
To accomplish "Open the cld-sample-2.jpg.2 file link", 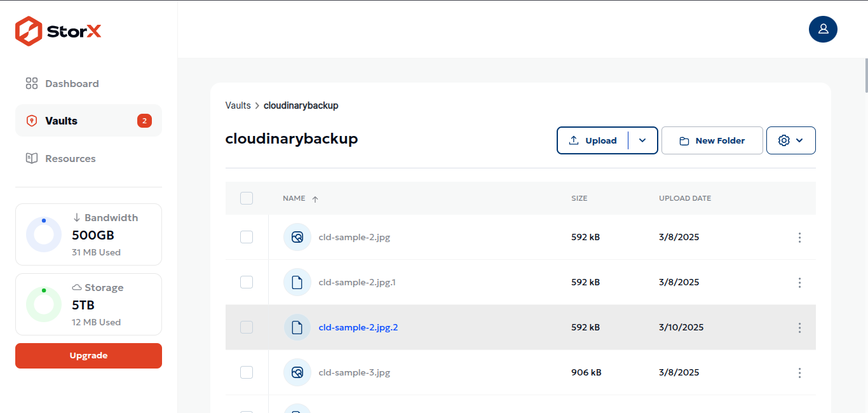I will pos(358,328).
